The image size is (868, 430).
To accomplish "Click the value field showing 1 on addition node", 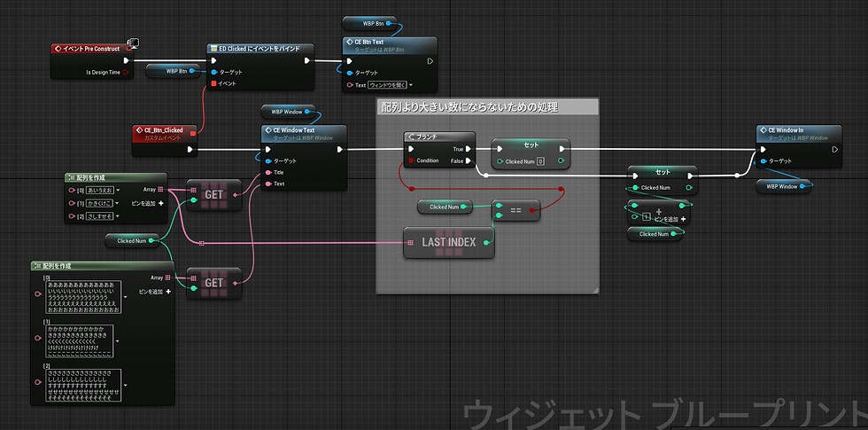I will click(646, 217).
